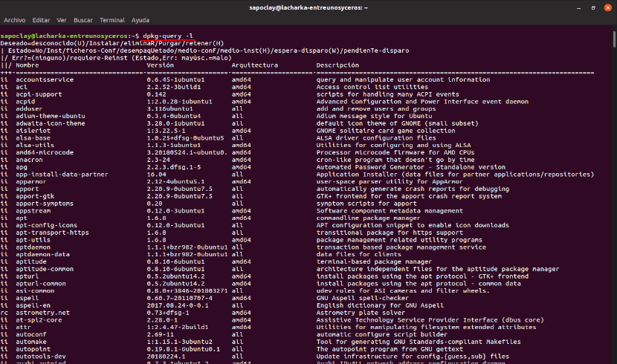Minimize the terminal window

pyautogui.click(x=578, y=7)
